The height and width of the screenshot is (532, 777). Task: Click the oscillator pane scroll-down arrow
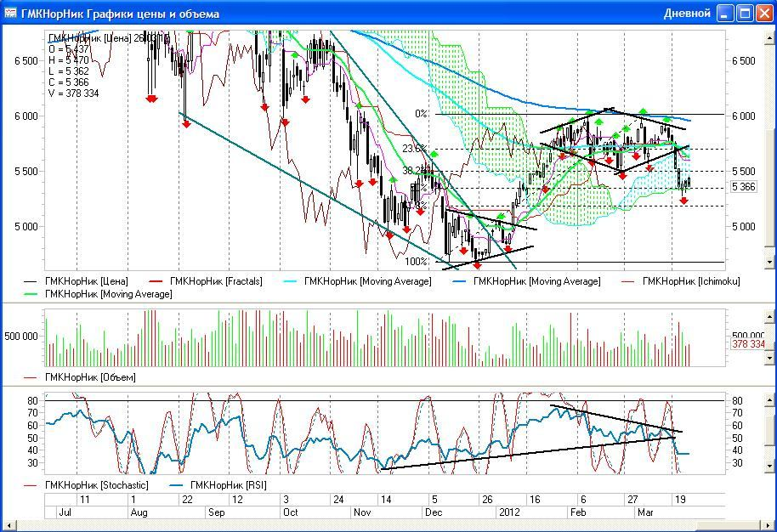[x=769, y=466]
